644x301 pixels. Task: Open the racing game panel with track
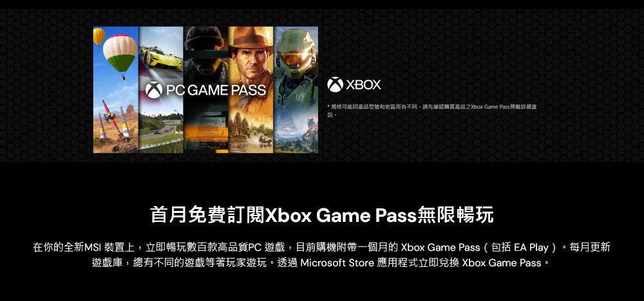(161, 90)
